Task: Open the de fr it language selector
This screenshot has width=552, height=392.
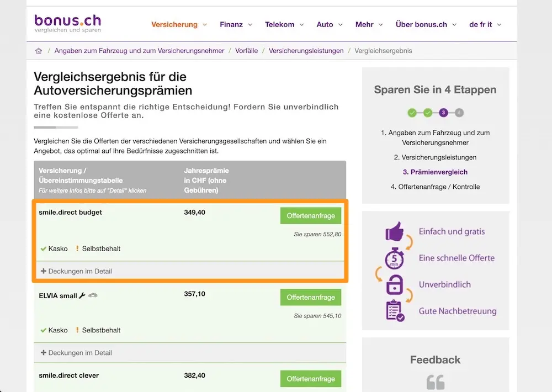Action: 485,24
